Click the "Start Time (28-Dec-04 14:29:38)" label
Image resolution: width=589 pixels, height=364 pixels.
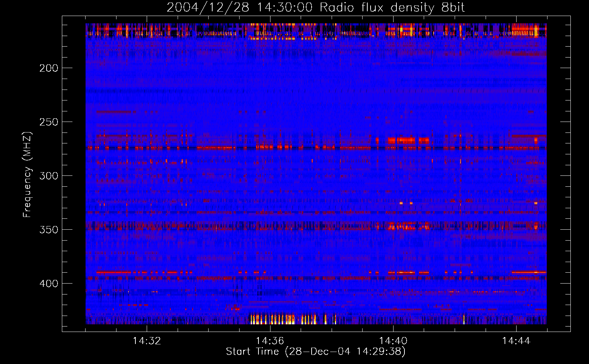point(316,352)
